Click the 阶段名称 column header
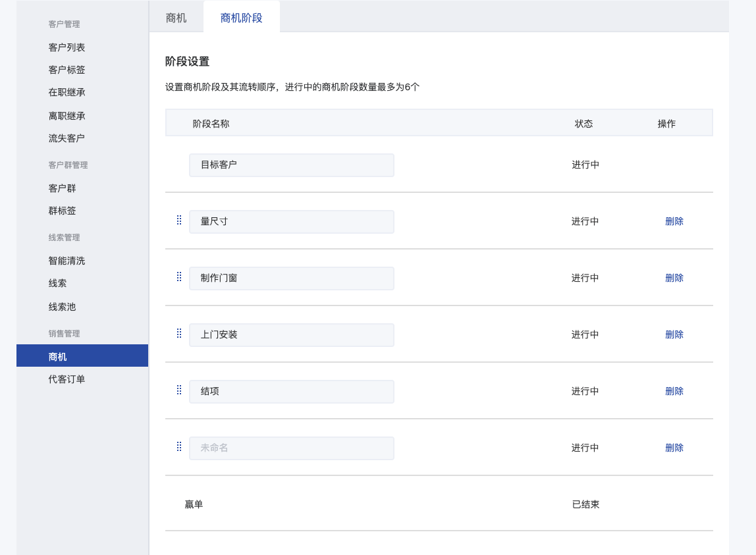 pos(211,124)
